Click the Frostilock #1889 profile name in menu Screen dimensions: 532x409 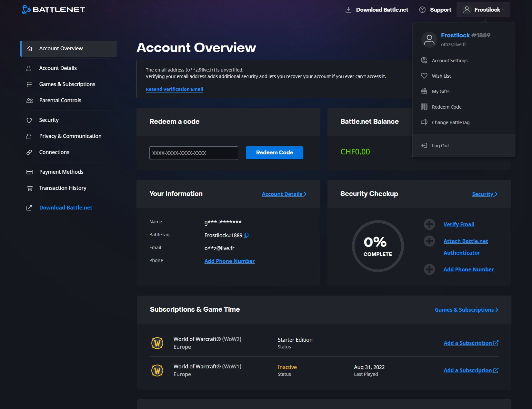tap(466, 35)
